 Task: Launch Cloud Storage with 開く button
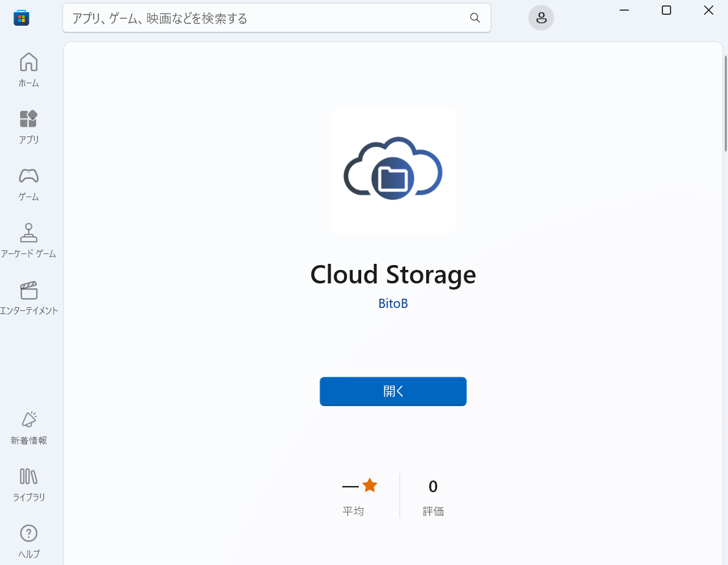click(x=393, y=391)
